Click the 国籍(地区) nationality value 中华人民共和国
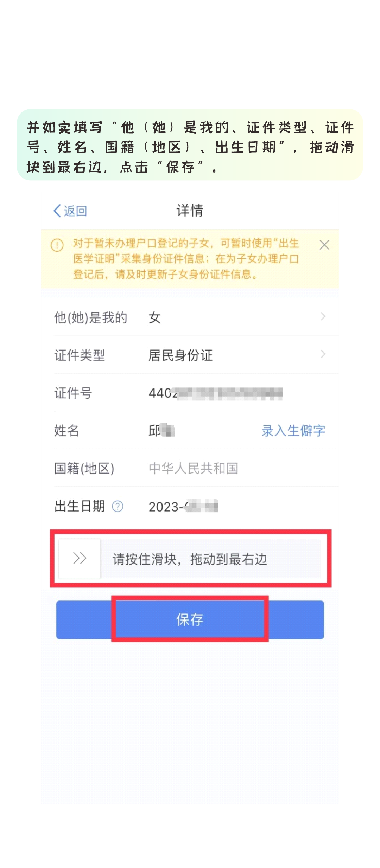The width and height of the screenshot is (380, 868). (x=194, y=468)
